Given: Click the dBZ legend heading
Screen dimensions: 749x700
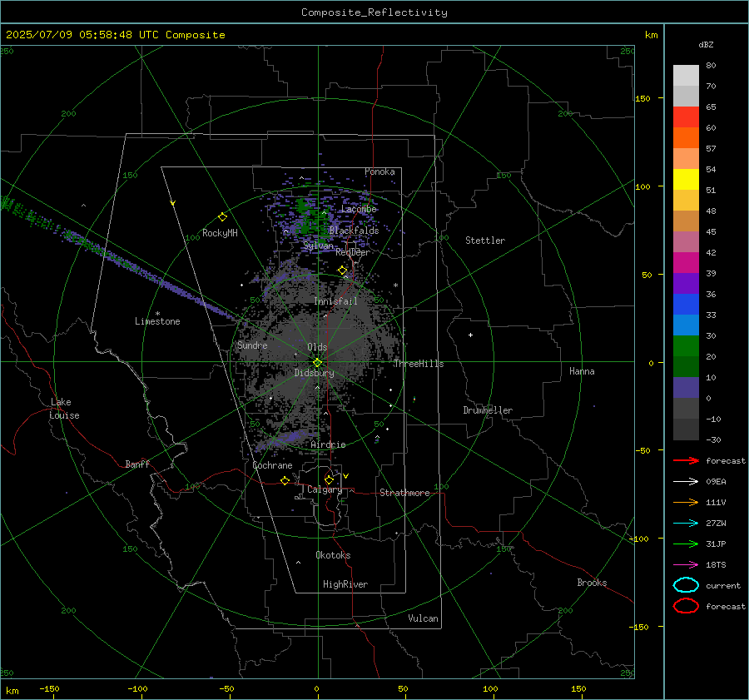Looking at the screenshot, I should pos(706,44).
